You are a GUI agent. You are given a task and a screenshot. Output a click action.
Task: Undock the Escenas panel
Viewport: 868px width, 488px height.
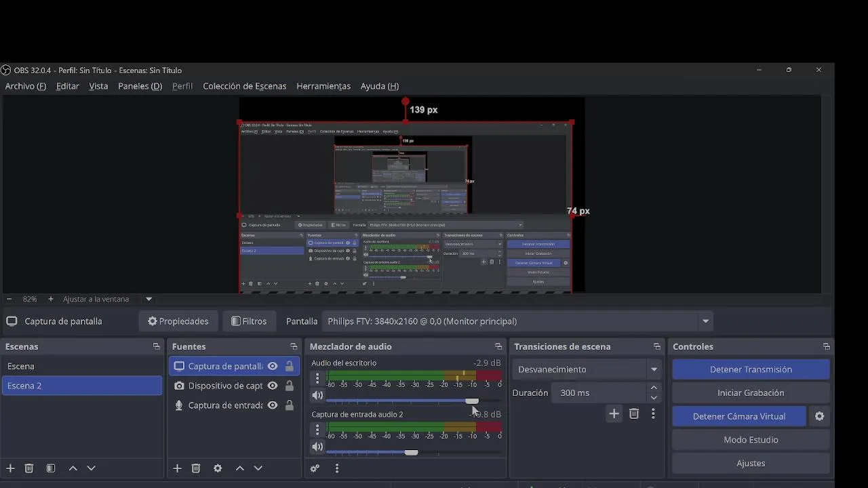pyautogui.click(x=157, y=346)
